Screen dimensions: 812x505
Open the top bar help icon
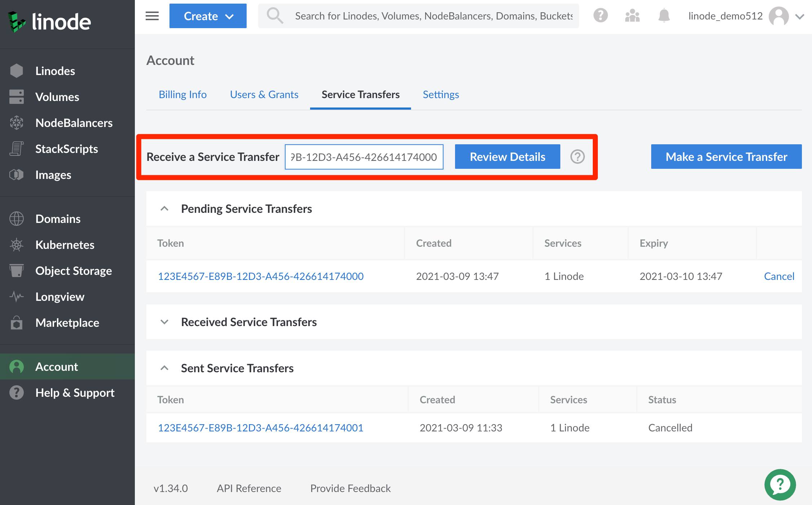600,15
